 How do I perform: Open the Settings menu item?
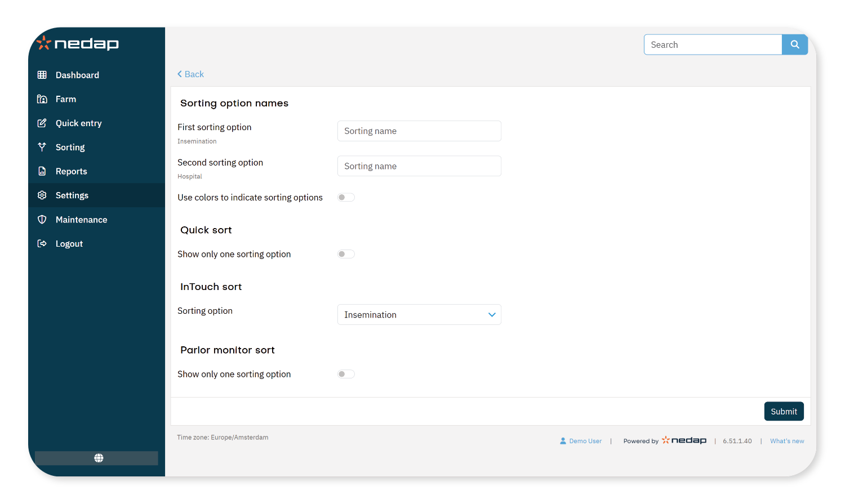[x=72, y=195]
